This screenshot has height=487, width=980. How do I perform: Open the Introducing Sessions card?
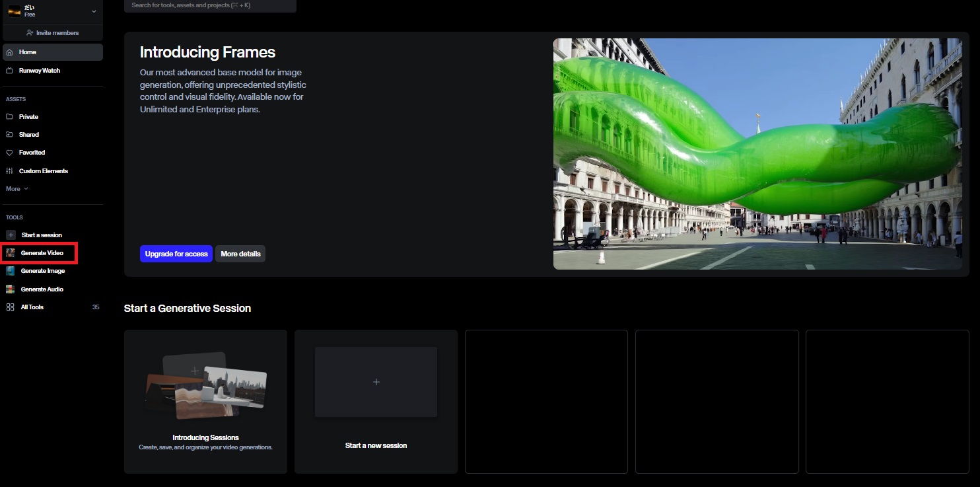coord(206,402)
